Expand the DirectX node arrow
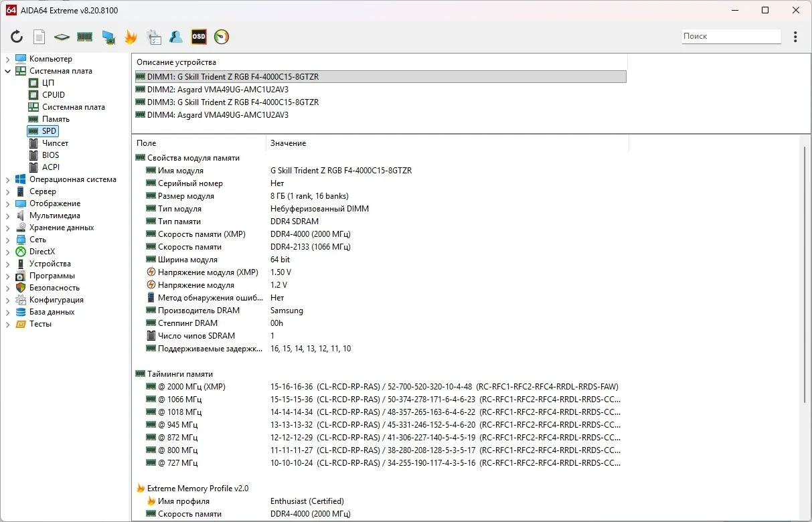 (7, 252)
